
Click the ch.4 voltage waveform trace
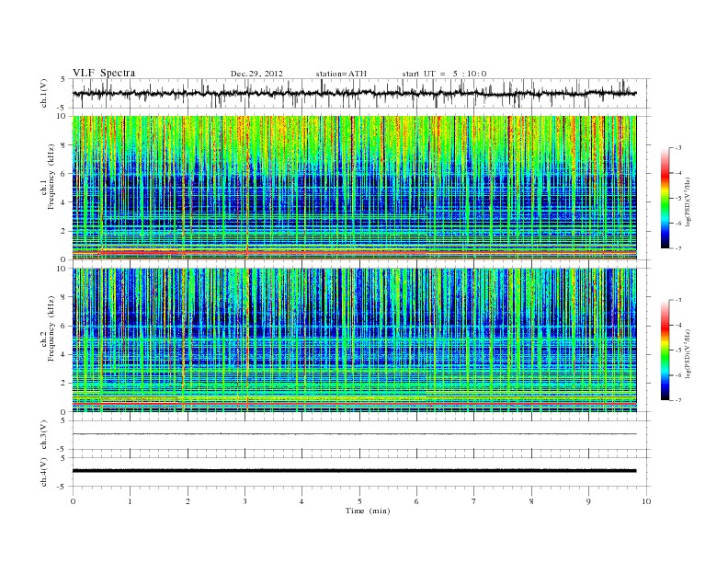(354, 471)
